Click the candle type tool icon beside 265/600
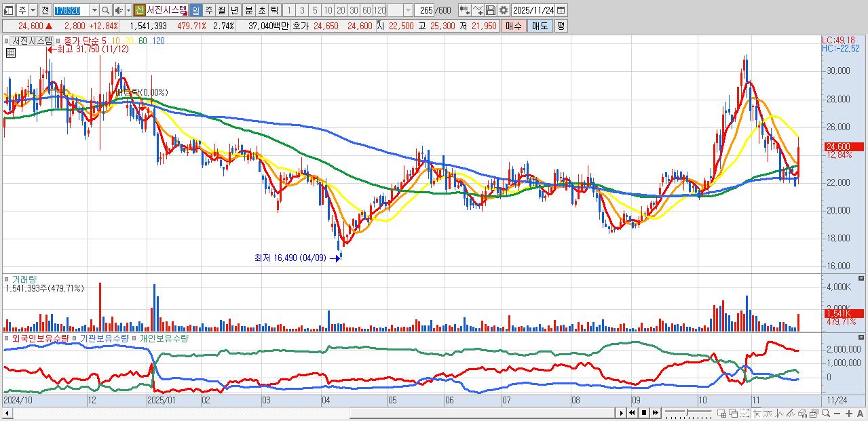This screenshot has height=421, width=868. click(x=464, y=10)
